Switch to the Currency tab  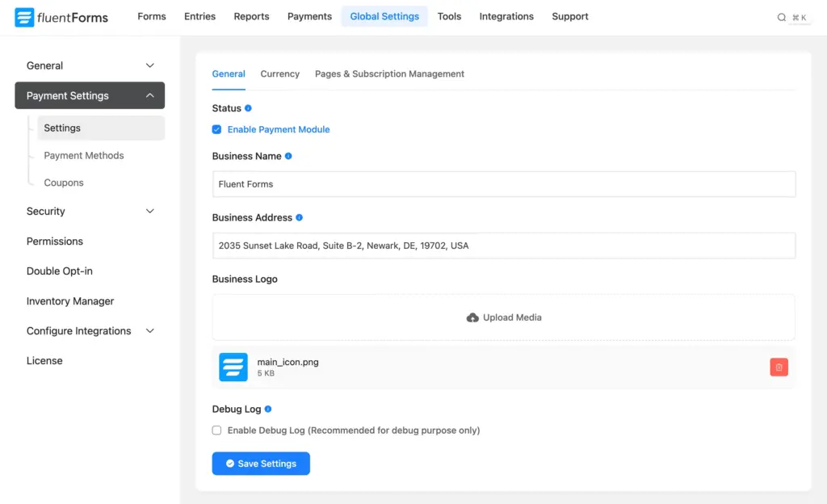[279, 73]
